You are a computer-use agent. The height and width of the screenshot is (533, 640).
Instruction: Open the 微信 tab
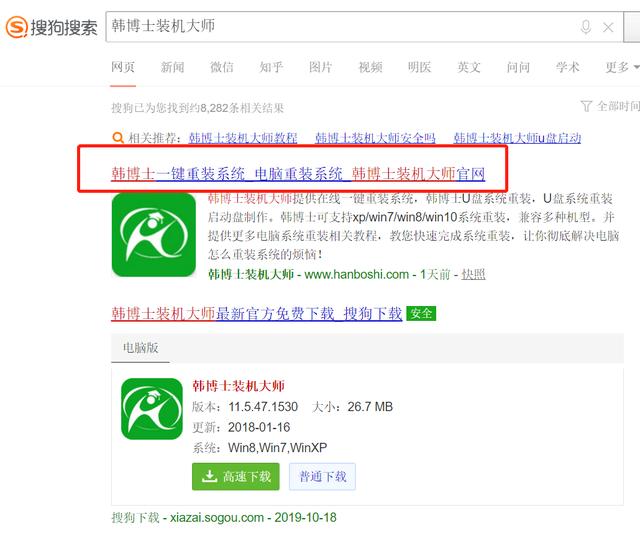[x=222, y=67]
